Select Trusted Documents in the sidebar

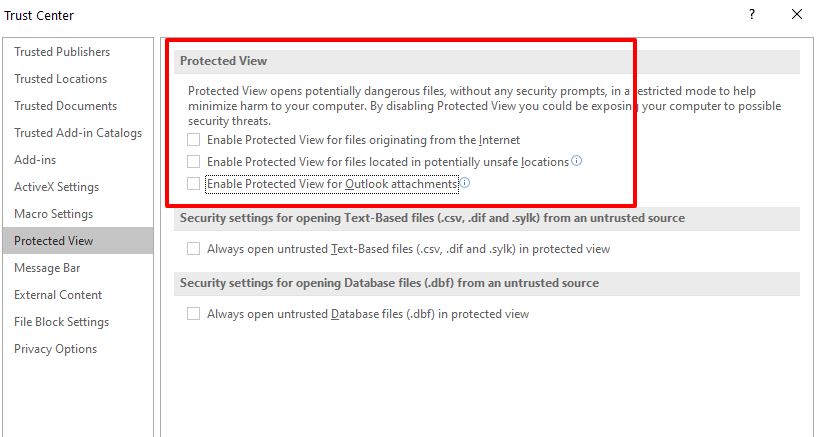pyautogui.click(x=65, y=106)
